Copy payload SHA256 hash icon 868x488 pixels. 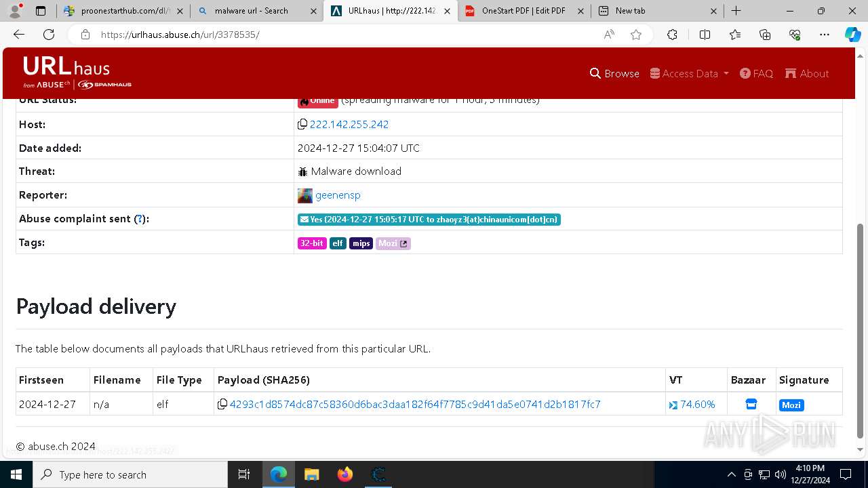pyautogui.click(x=222, y=405)
